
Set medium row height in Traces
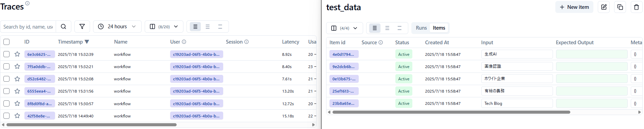point(208,27)
